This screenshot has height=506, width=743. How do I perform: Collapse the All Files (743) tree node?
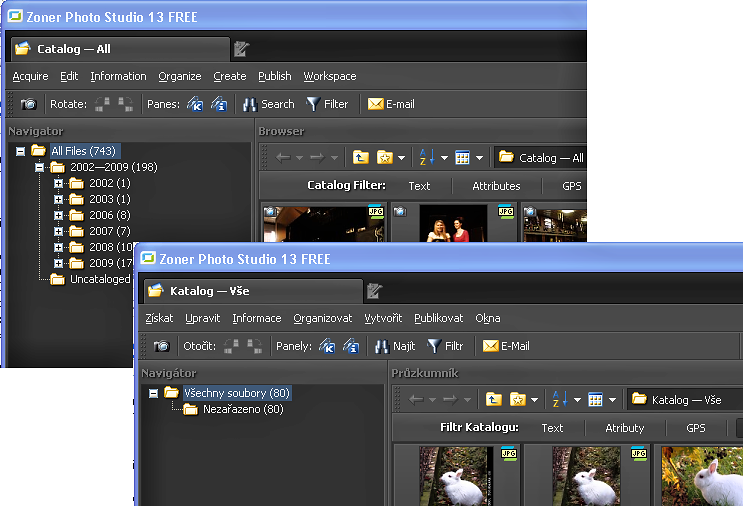(x=20, y=151)
